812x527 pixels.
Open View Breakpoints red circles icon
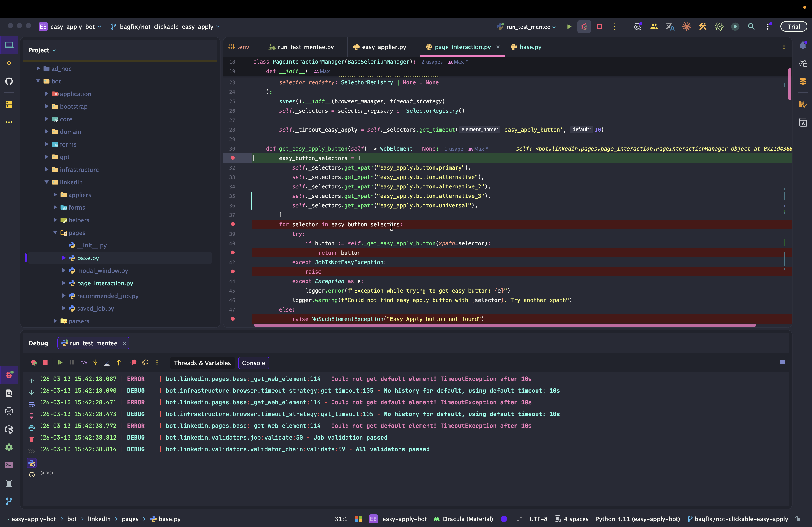(133, 362)
